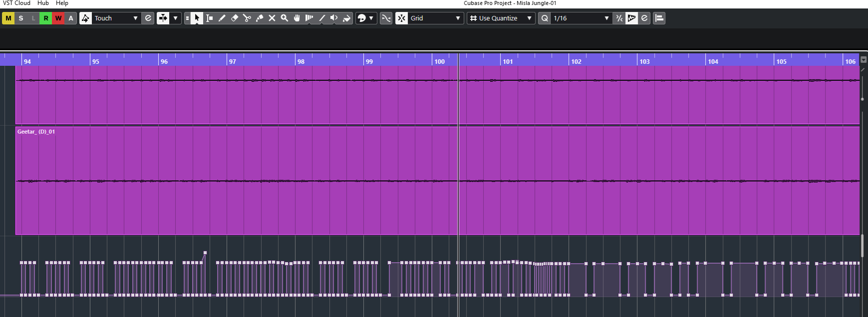Select the Split scissors tool

[247, 18]
